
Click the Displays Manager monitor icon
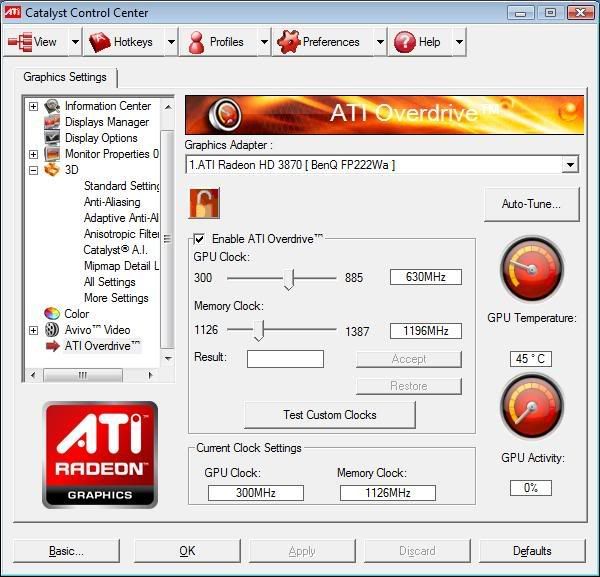52,122
